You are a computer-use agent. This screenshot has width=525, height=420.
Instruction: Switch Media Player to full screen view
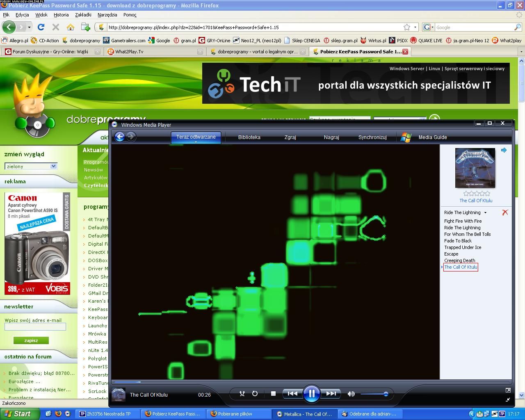coord(508,390)
